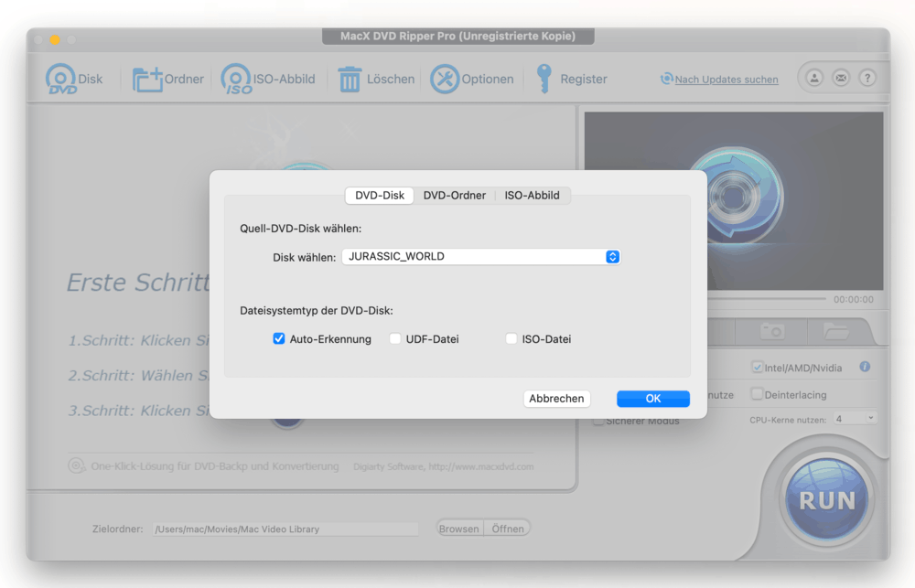Switch to the ISO-Abbild tab in dialog
Screen dimensions: 915x588
click(x=533, y=196)
